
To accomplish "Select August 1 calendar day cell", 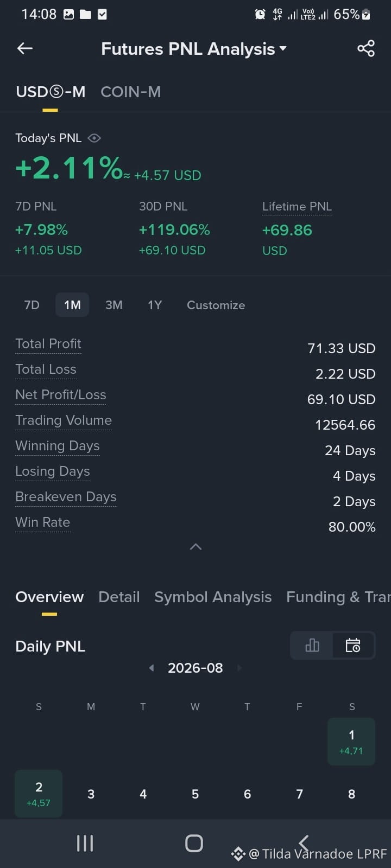I will 351,742.
